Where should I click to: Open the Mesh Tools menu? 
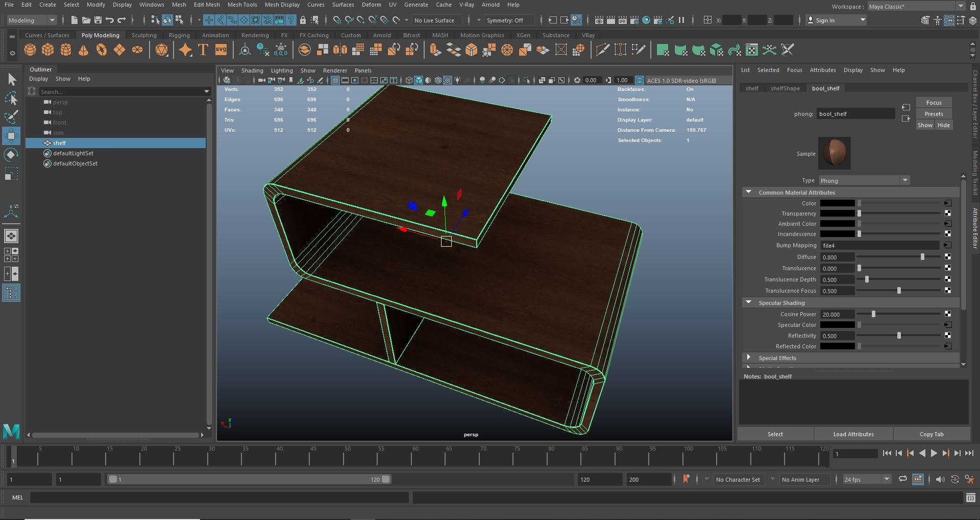pyautogui.click(x=242, y=5)
